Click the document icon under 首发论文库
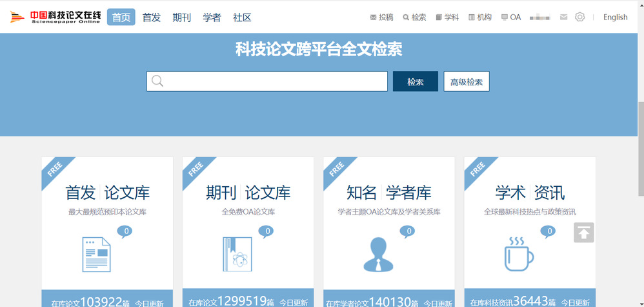Viewport: 644px width, 307px height. 96,254
